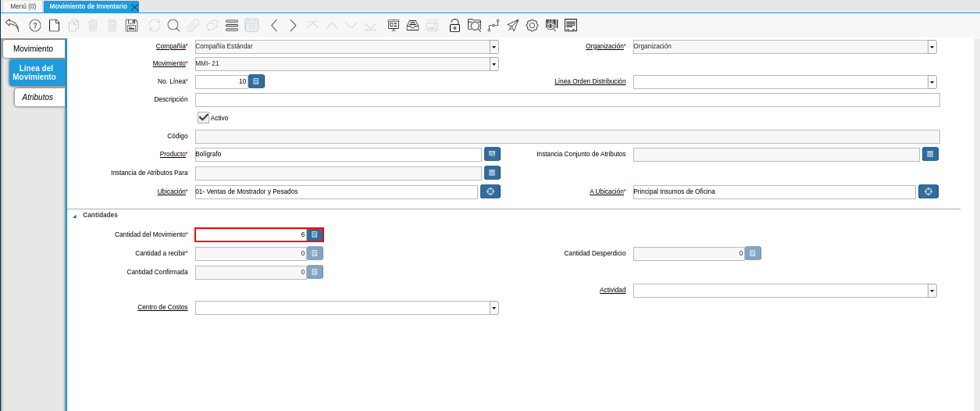Screen dimensions: 980x411
Task: Click the Línea Orden Distribución label link
Action: click(590, 81)
